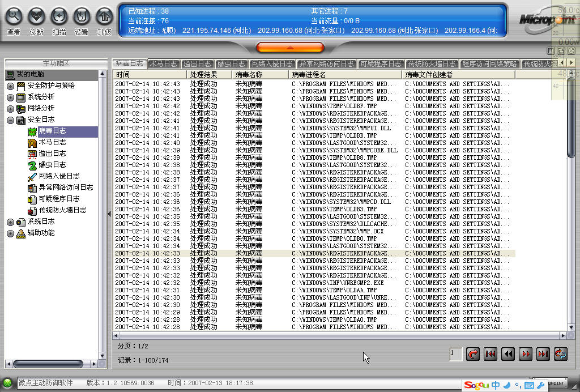This screenshot has width=580, height=392.
Task: Click the 可疑程序日志 icon
Action: click(32, 200)
